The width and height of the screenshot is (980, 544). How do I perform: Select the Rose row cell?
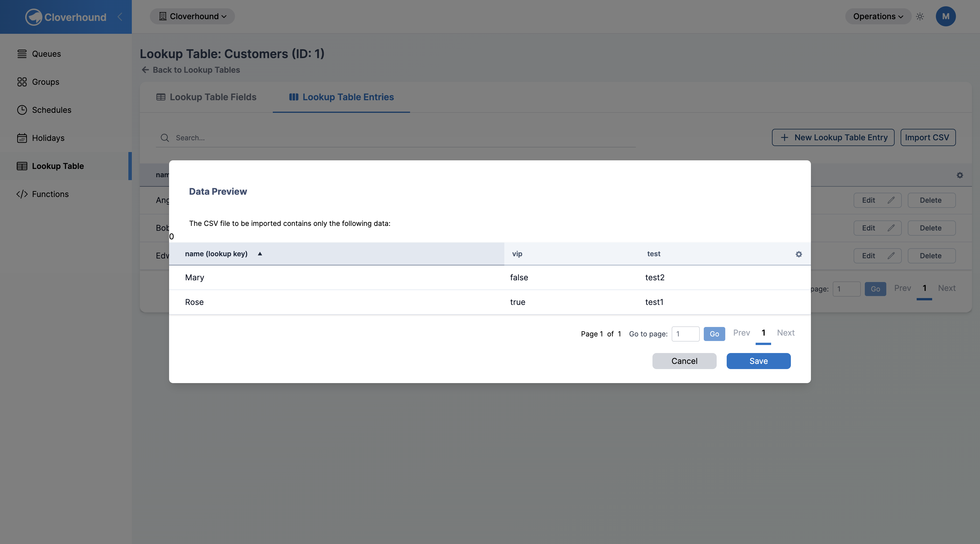click(x=194, y=302)
